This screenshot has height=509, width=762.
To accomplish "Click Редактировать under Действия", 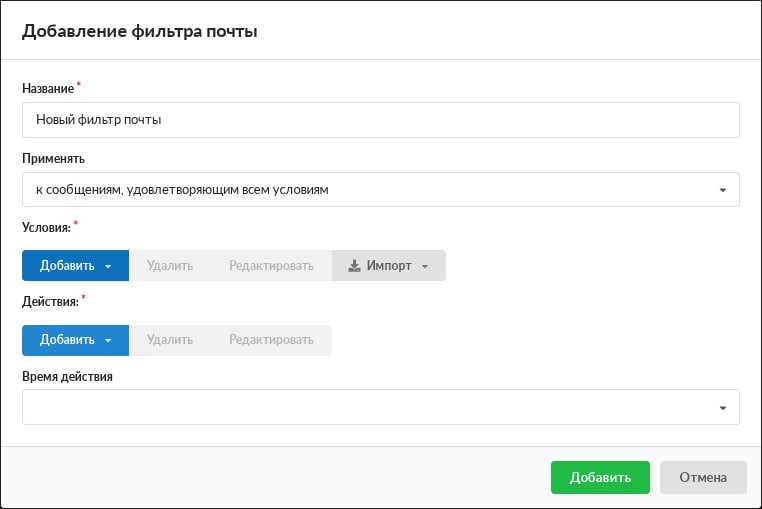I will (271, 340).
